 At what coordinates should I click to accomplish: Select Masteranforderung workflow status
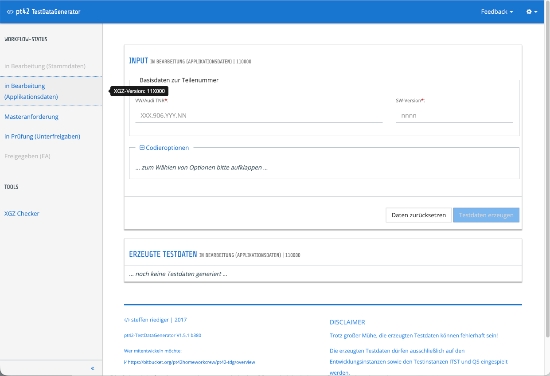pos(31,116)
